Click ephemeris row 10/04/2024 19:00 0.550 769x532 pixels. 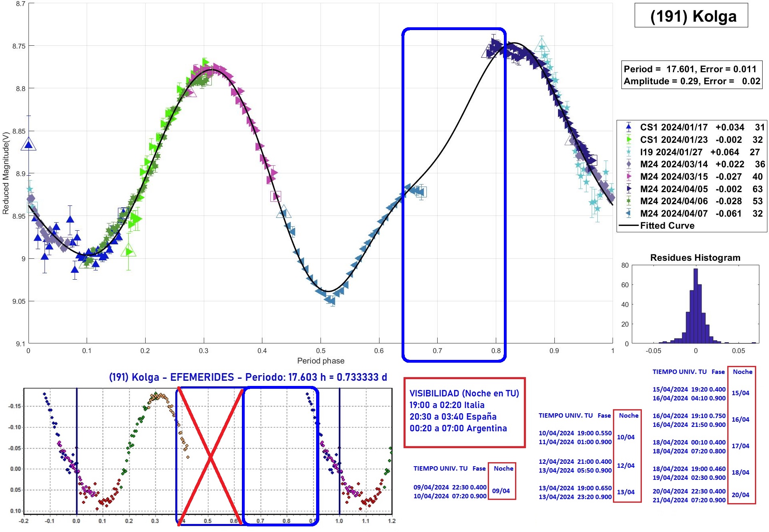coord(575,433)
